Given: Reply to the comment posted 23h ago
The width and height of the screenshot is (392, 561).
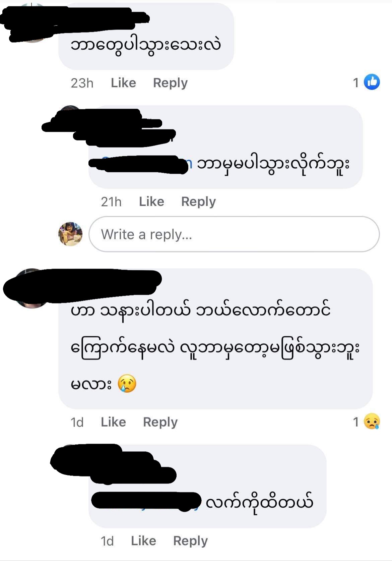Looking at the screenshot, I should point(170,83).
